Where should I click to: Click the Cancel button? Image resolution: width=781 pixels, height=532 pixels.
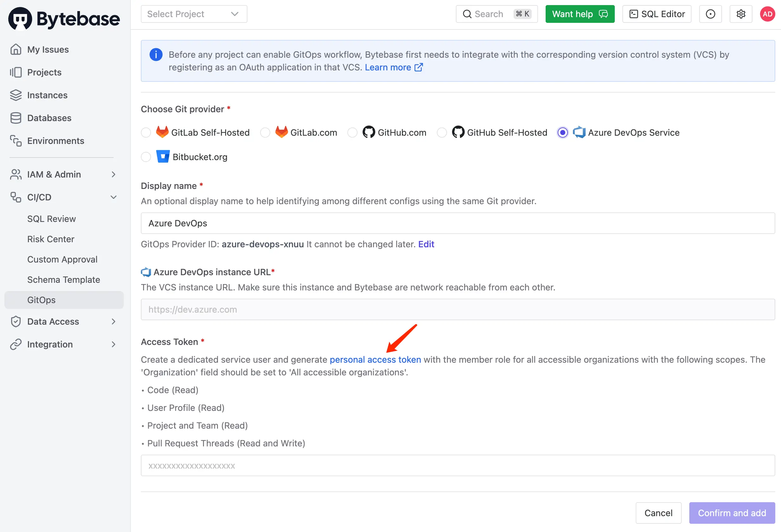(658, 513)
